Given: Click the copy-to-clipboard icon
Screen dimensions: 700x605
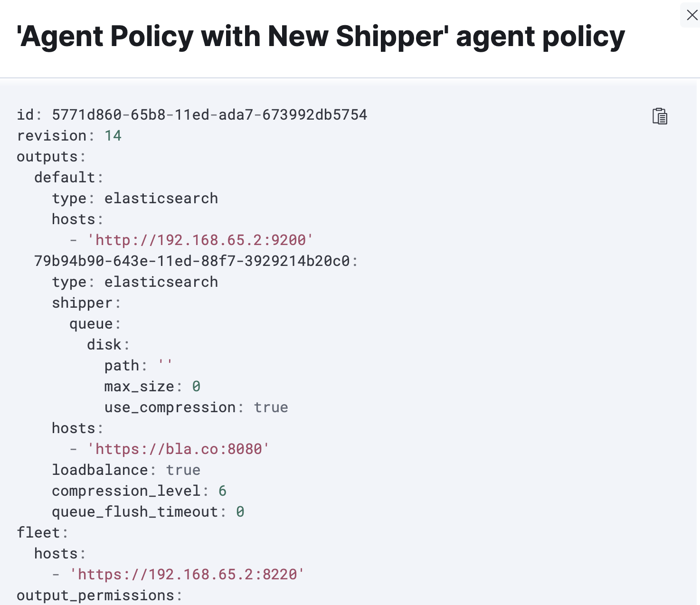Looking at the screenshot, I should (x=660, y=116).
